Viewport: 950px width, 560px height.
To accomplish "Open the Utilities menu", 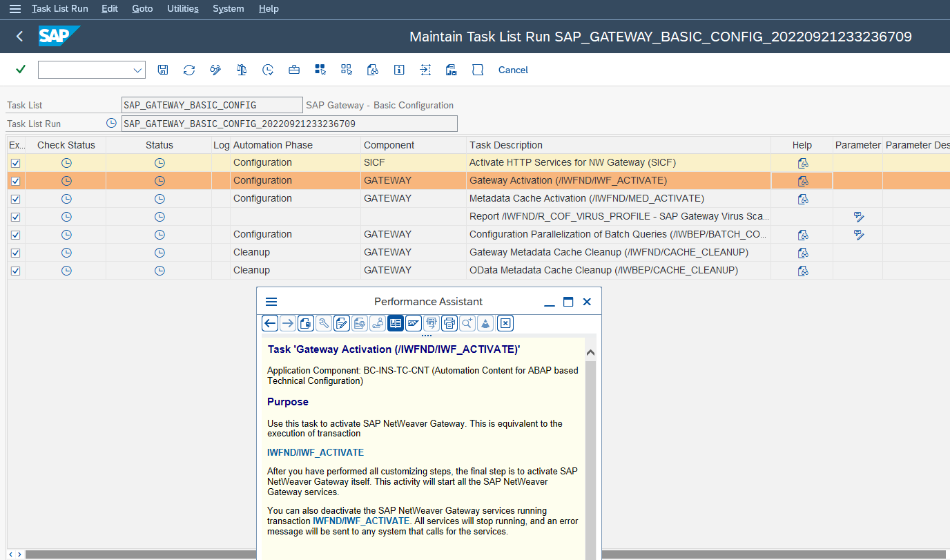I will coord(183,9).
